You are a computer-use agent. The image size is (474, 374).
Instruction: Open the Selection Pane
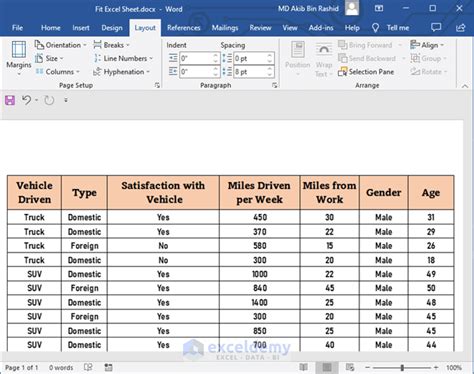(x=366, y=72)
